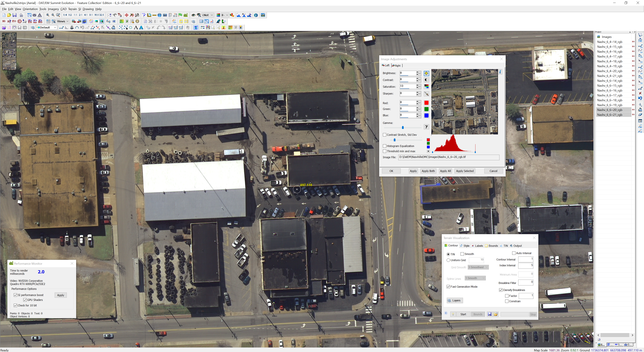
Task: Click the save icon in Terrain Visualization
Action: (x=490, y=314)
